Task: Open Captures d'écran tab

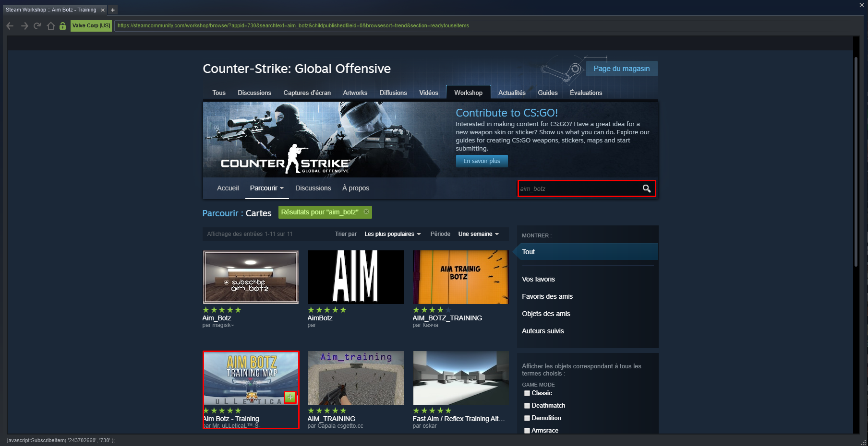Action: click(307, 93)
